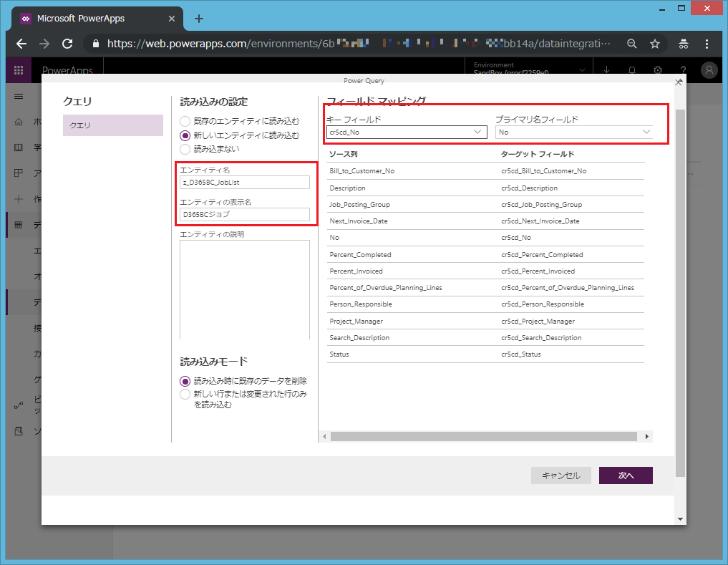Open the notifications bell
728x565 pixels.
632,69
